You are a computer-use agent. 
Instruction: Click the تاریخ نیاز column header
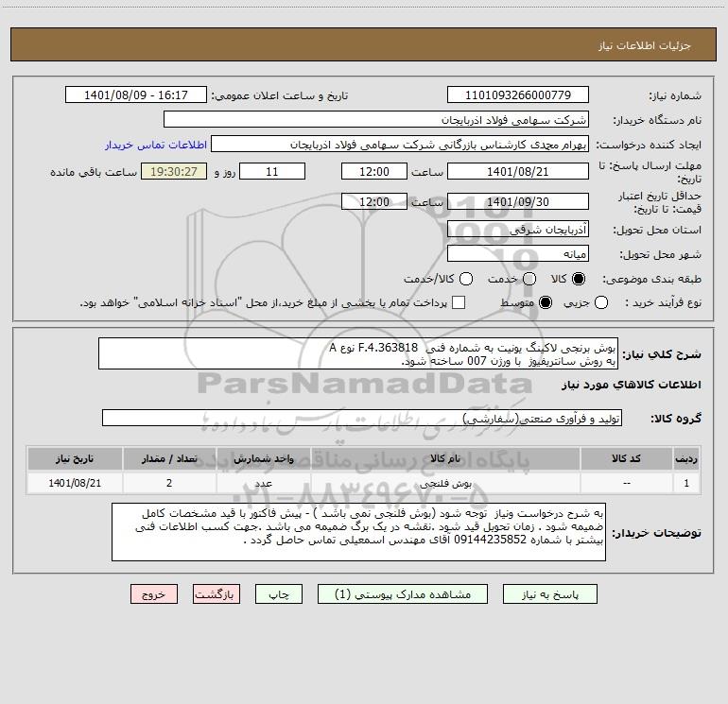pyautogui.click(x=75, y=458)
